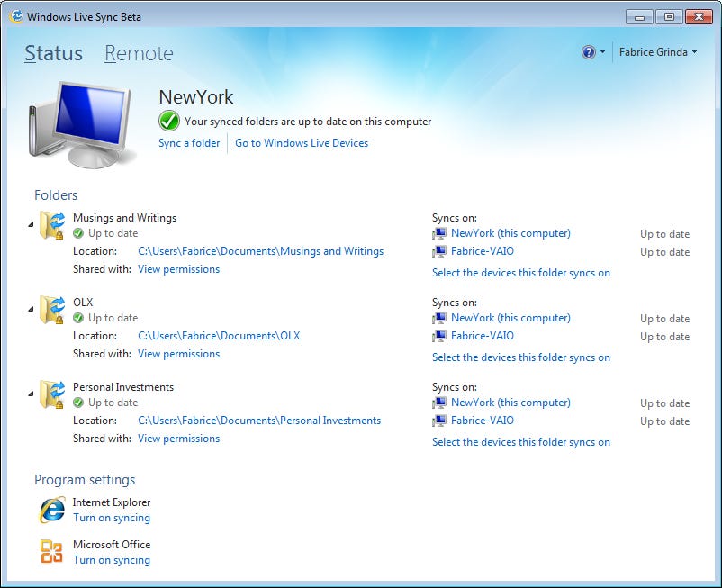Click Fabrice-VAIO device icon in Personal Investments row
722x588 pixels.
(x=439, y=421)
